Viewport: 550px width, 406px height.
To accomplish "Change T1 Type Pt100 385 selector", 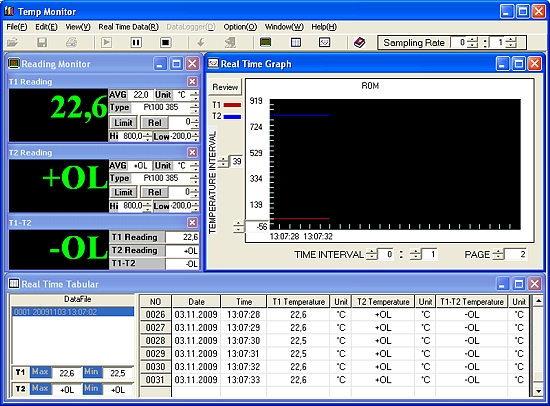I will coord(195,107).
